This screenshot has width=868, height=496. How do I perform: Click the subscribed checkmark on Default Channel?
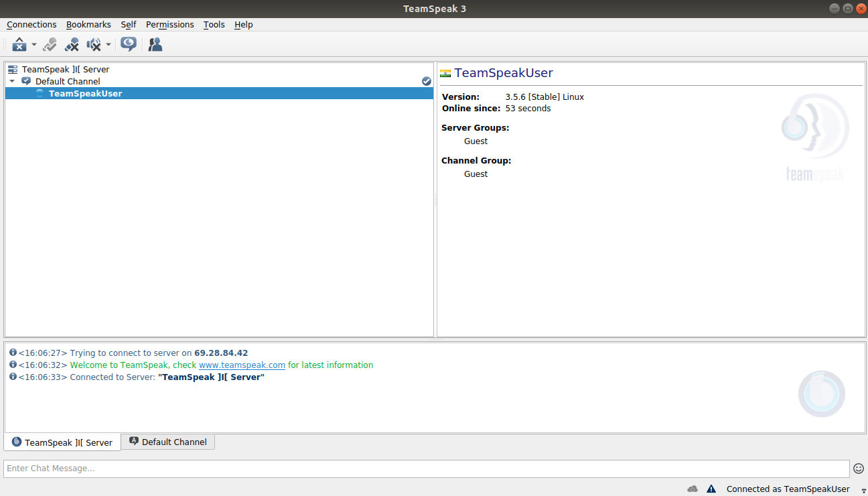[x=427, y=81]
